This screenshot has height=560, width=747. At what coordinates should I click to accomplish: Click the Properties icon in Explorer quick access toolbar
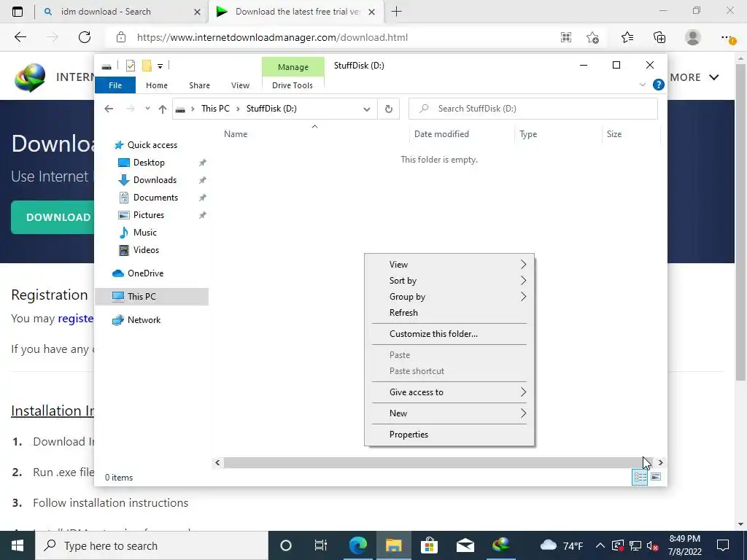131,66
